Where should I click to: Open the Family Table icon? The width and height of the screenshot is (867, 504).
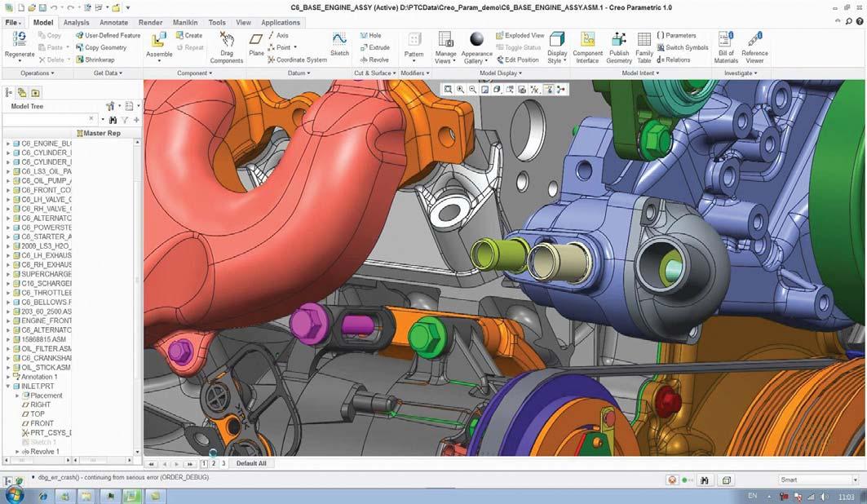pos(644,47)
